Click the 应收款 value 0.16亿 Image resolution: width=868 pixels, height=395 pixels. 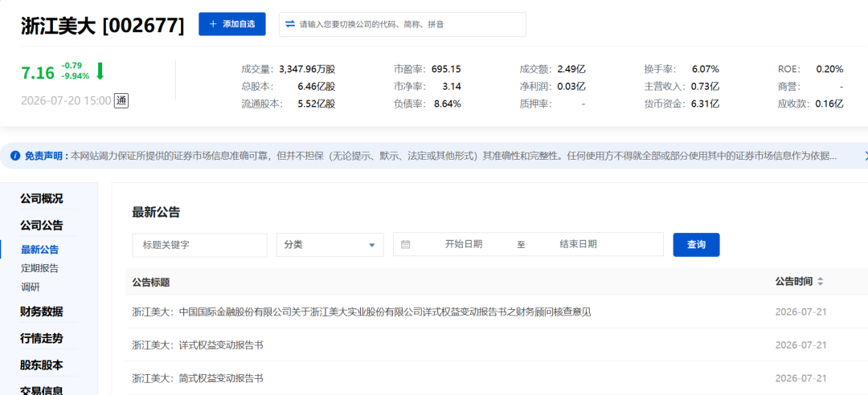tap(829, 104)
